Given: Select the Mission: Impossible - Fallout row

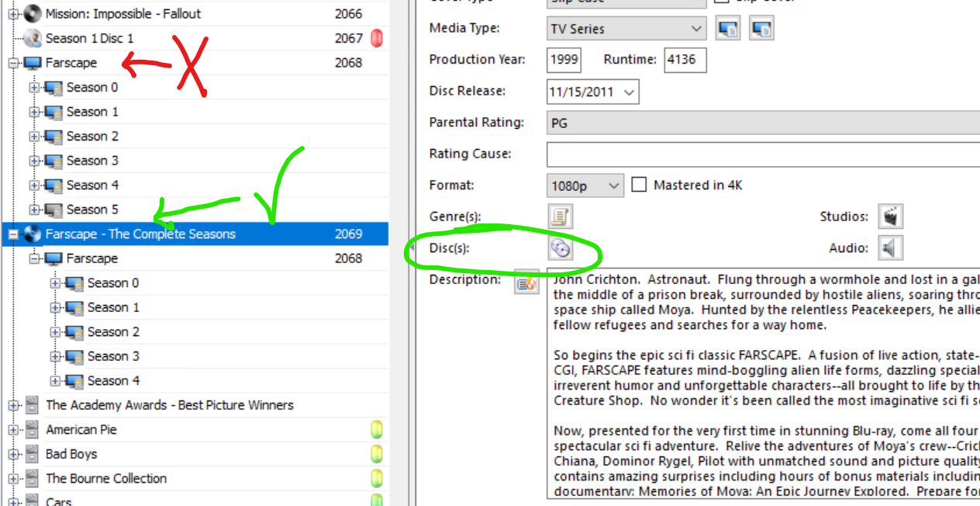Looking at the screenshot, I should [x=194, y=13].
